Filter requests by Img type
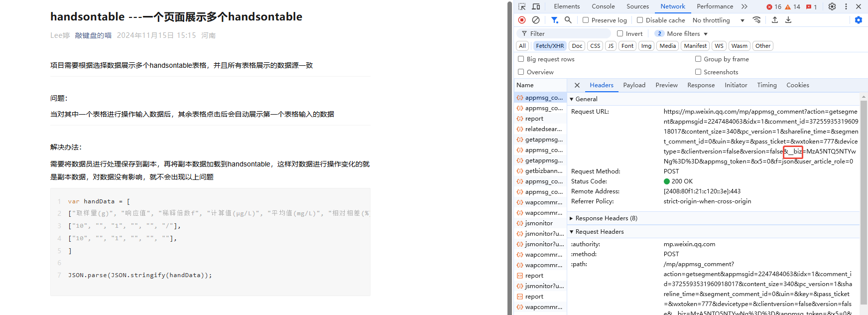Screen dimensions: 868x315 coord(646,46)
